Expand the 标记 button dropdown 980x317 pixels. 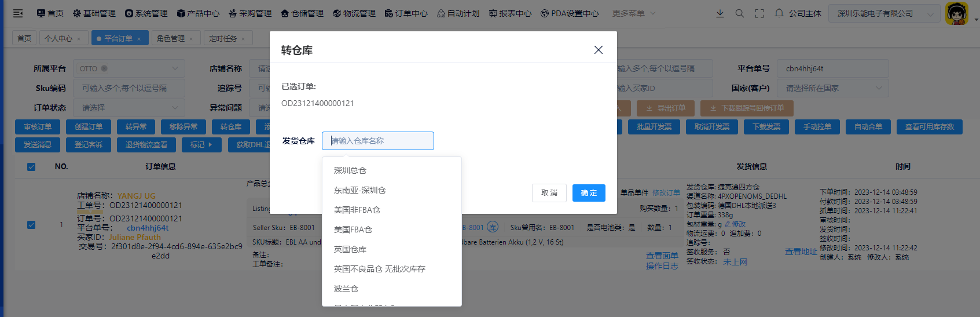click(x=201, y=145)
